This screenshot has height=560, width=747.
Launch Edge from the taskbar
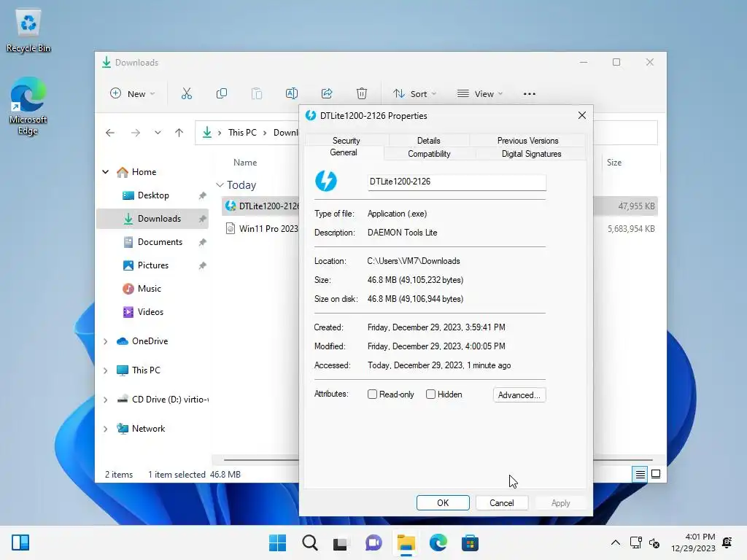coord(438,542)
